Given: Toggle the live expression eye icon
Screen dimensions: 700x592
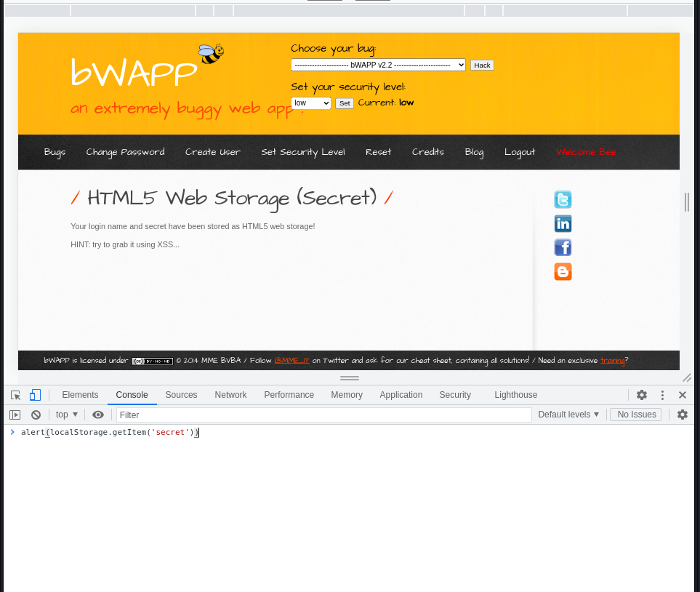Looking at the screenshot, I should pos(98,415).
